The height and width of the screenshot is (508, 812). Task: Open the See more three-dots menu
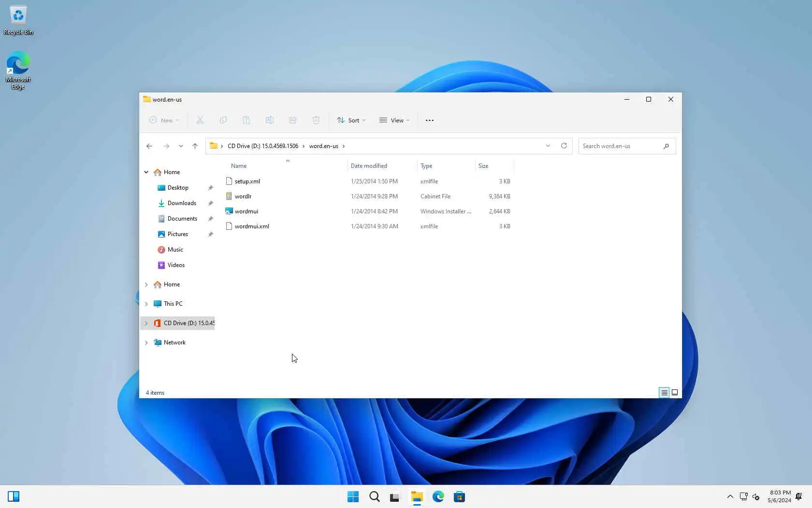[x=430, y=120]
